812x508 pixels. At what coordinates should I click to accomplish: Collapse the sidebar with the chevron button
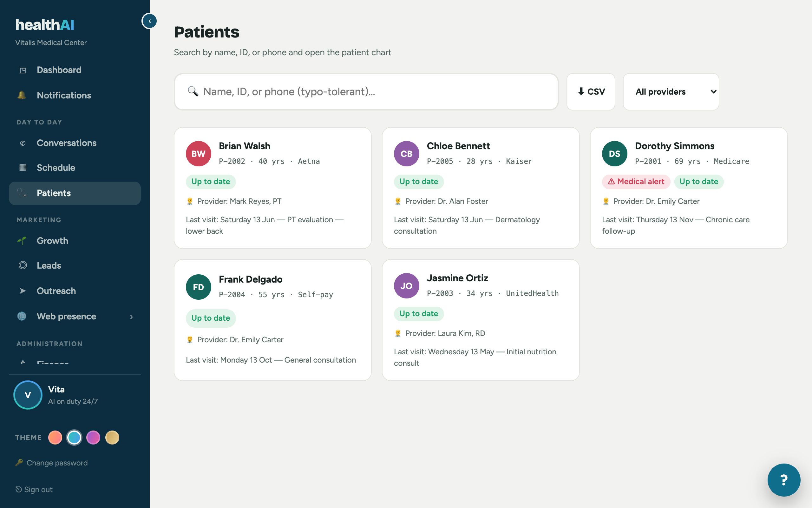149,21
